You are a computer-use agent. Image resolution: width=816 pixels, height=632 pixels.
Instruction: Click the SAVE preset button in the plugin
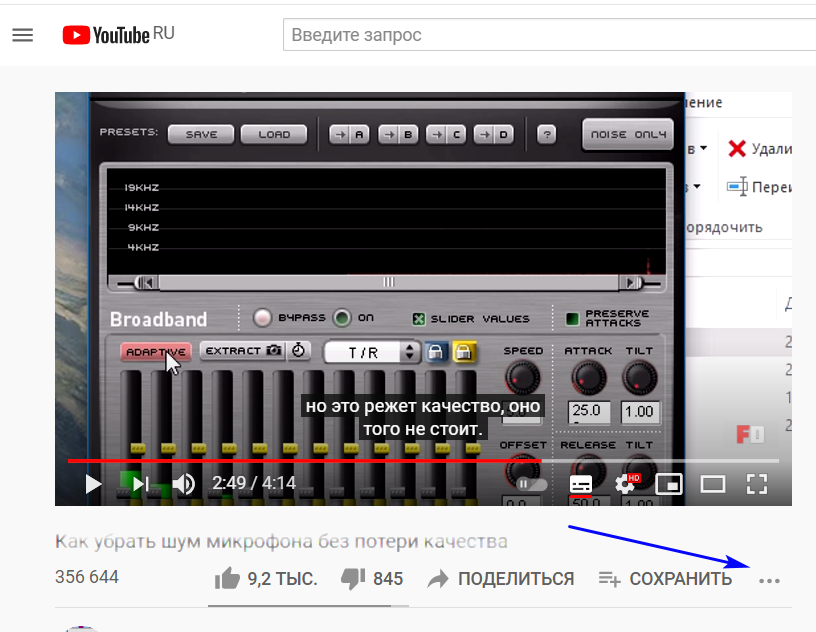201,134
